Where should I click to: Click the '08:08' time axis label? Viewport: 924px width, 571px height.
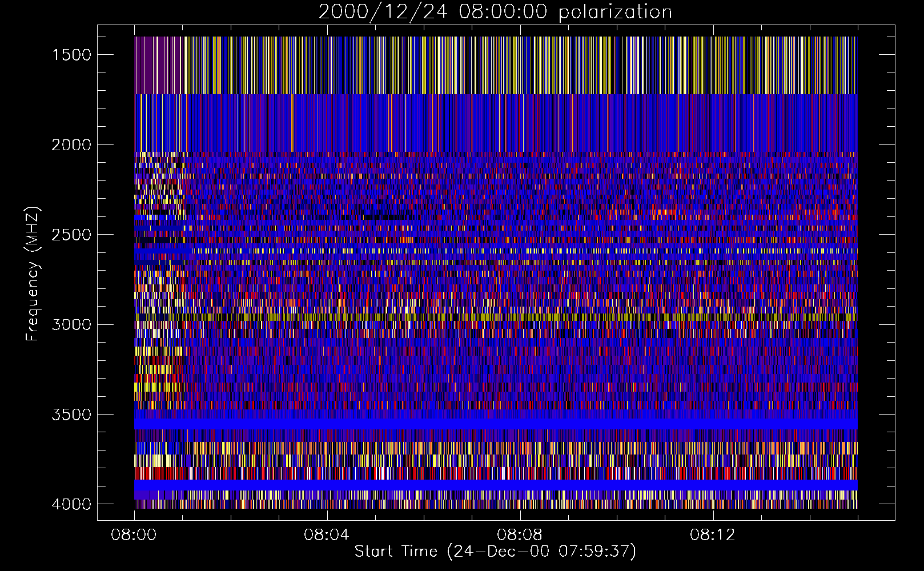(520, 535)
